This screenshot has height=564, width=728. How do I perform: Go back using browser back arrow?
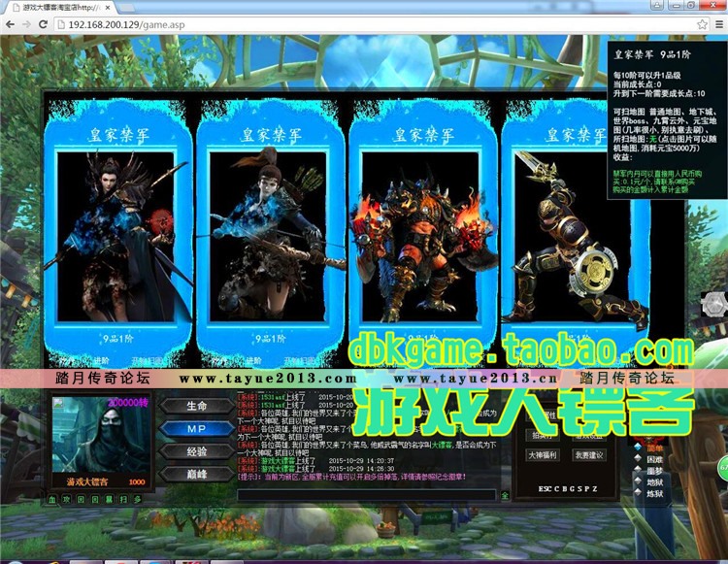click(x=11, y=24)
